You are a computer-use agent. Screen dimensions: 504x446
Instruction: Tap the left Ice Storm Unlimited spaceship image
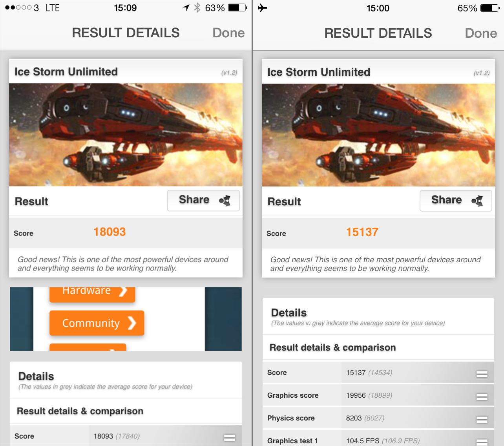[126, 135]
